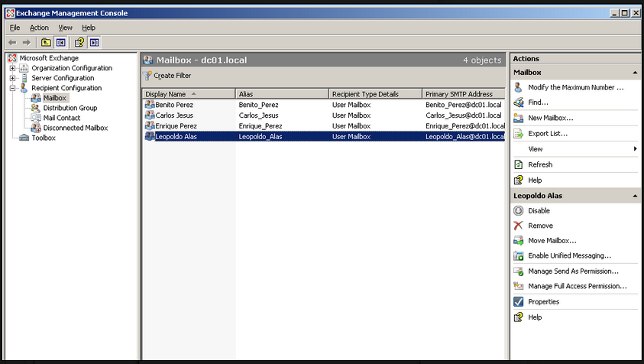Click the Move Mailbox icon
This screenshot has width=644, height=364.
[x=518, y=241]
